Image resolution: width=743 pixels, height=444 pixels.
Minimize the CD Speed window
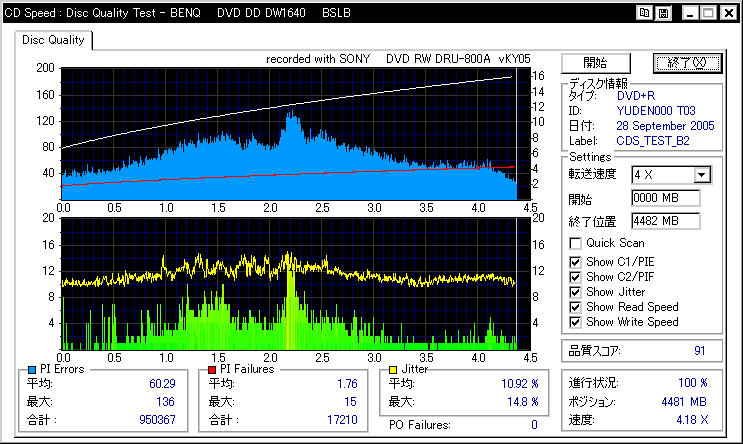pos(690,13)
